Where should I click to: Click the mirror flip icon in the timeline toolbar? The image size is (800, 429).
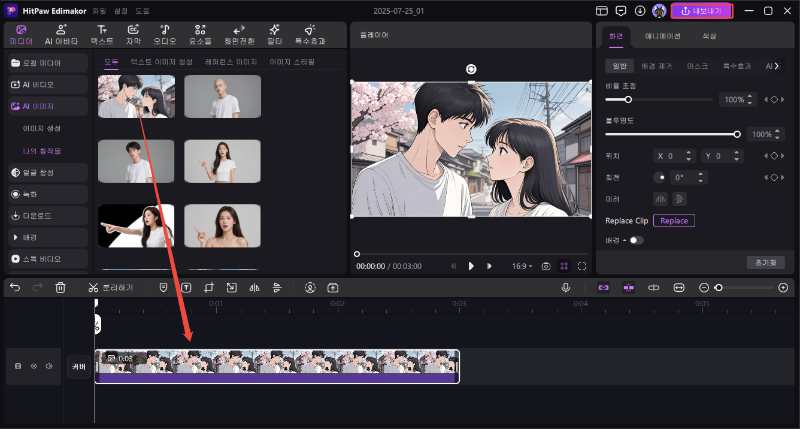point(254,288)
